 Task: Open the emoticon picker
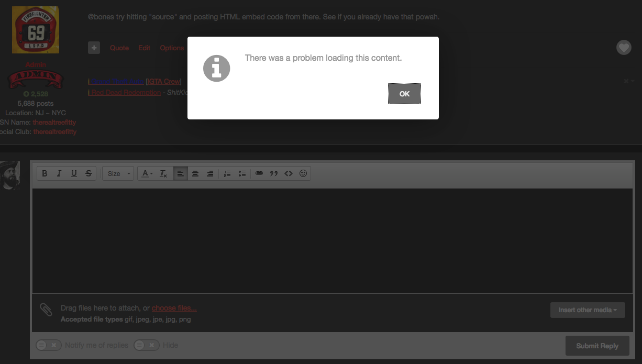click(303, 173)
